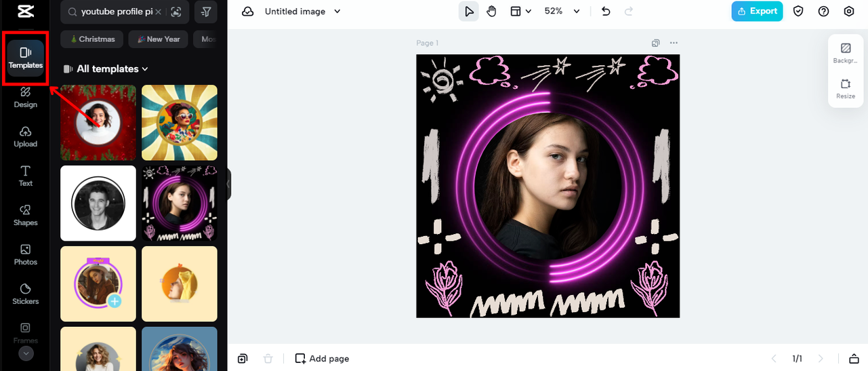The width and height of the screenshot is (868, 371).
Task: Activate the Hand pan tool
Action: [492, 12]
